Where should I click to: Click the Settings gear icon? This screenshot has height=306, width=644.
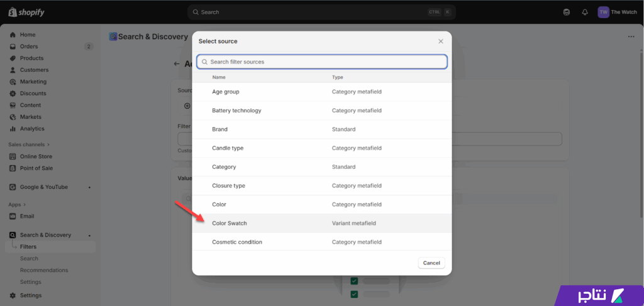coord(13,295)
